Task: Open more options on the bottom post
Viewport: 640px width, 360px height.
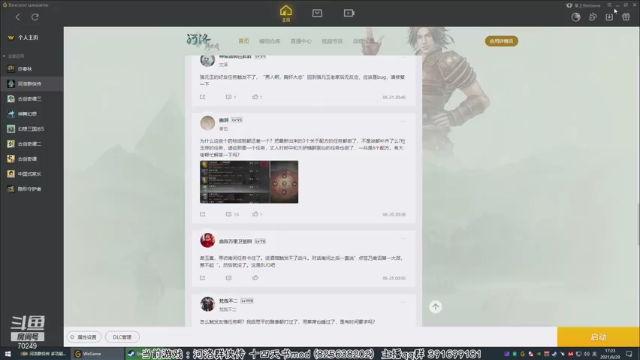Action: pyautogui.click(x=403, y=302)
